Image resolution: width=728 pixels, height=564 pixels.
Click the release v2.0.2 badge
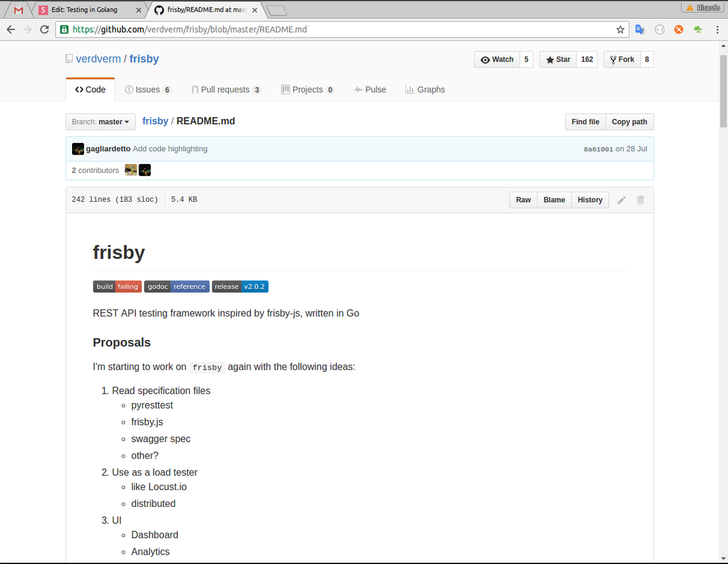coord(240,286)
